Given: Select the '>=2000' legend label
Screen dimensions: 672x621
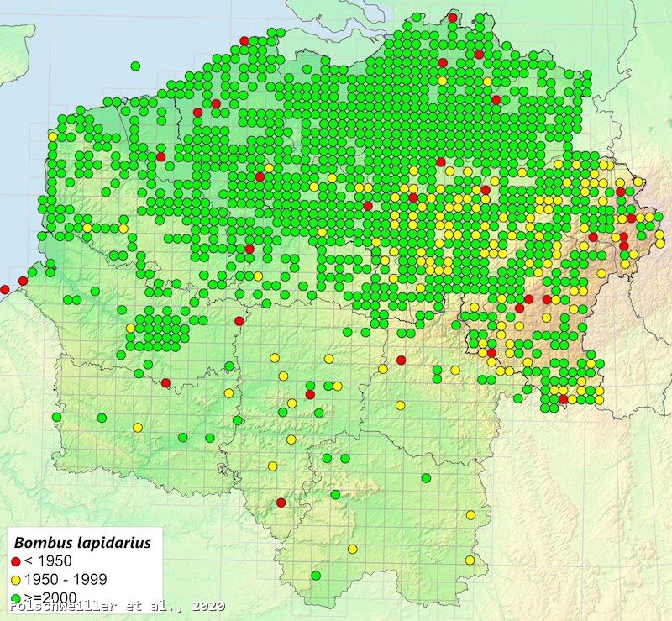Looking at the screenshot, I should pos(50,597).
